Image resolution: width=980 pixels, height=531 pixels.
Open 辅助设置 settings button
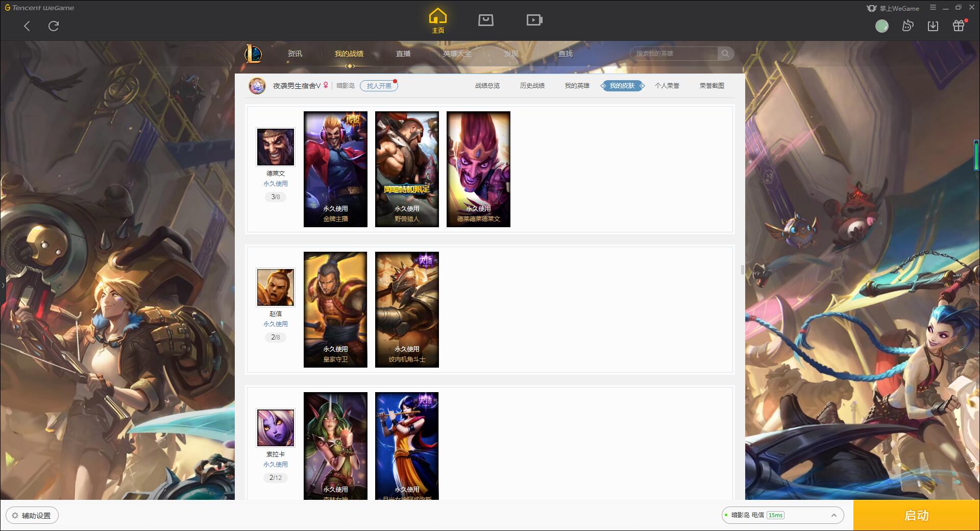tap(32, 516)
